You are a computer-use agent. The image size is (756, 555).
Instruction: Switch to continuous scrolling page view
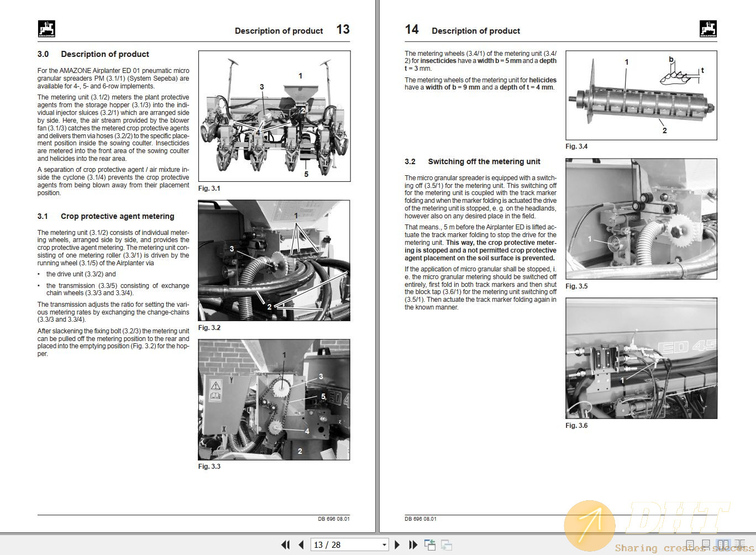click(706, 545)
